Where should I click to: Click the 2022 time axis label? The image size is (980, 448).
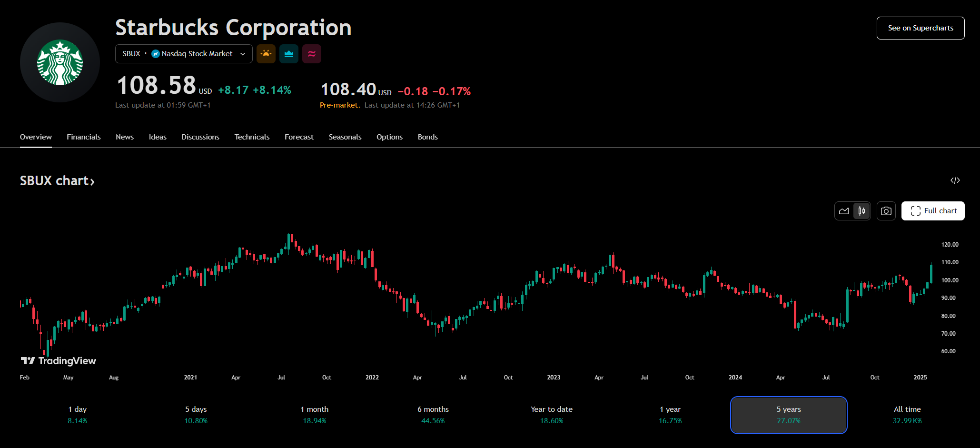372,378
